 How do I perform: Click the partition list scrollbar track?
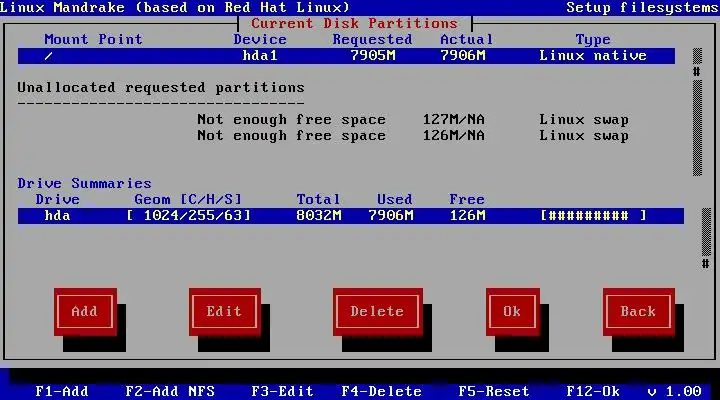[x=697, y=112]
